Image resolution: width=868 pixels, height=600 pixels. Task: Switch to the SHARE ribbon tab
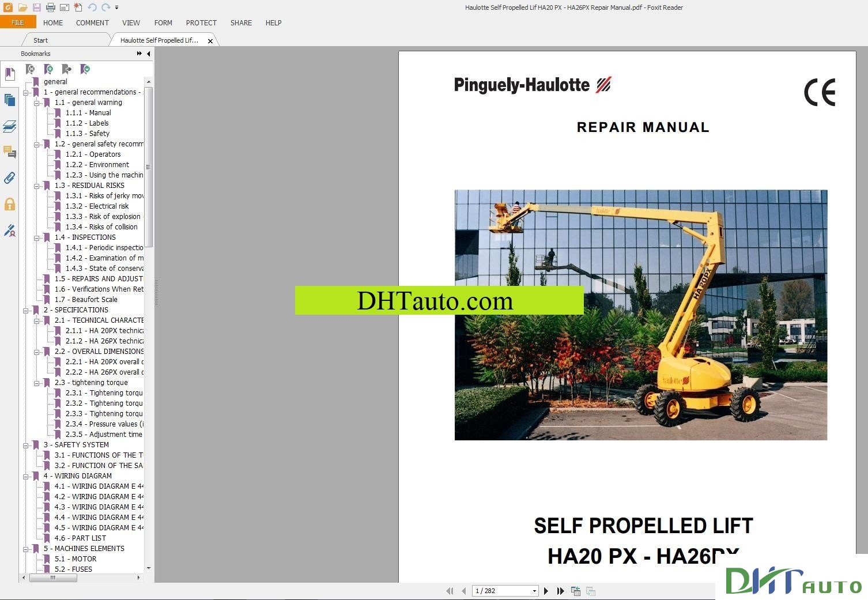(x=241, y=23)
